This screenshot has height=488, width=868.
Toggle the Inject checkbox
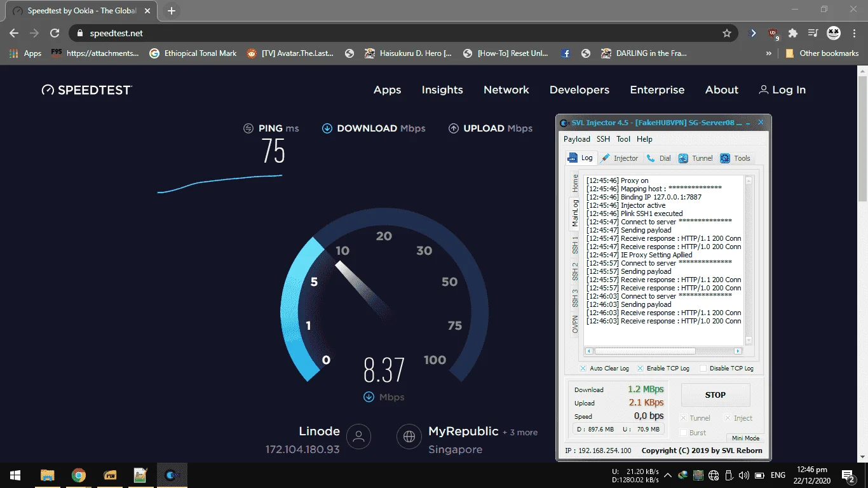pyautogui.click(x=728, y=418)
